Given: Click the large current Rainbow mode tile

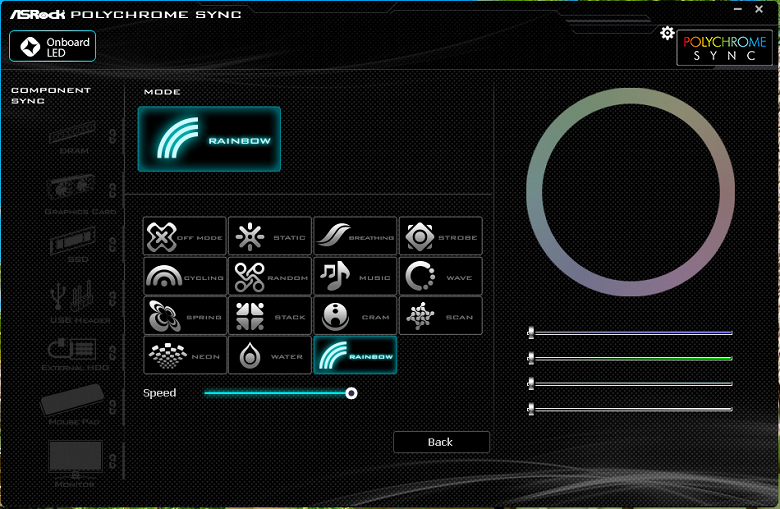Looking at the screenshot, I should (209, 139).
